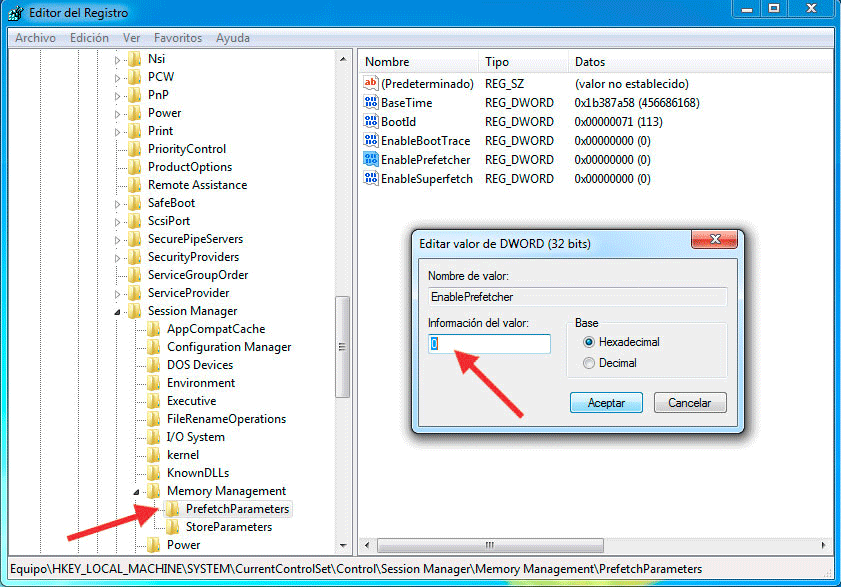
Task: Select the ServiceGroupOrder tree item
Action: point(198,275)
